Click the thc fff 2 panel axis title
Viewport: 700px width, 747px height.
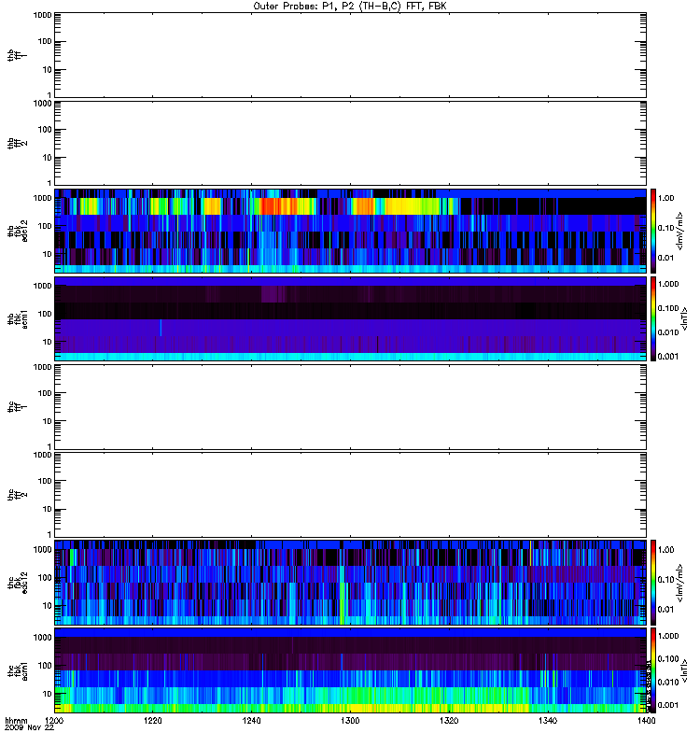(x=17, y=495)
